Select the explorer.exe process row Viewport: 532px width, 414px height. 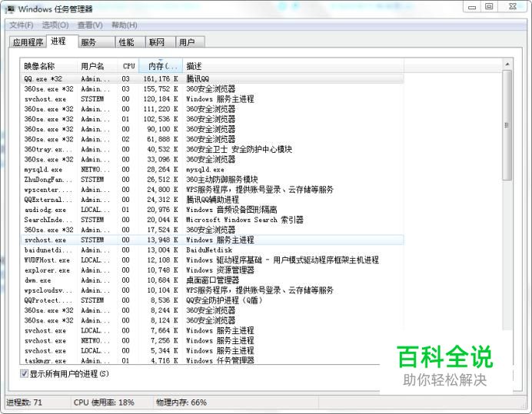point(212,270)
